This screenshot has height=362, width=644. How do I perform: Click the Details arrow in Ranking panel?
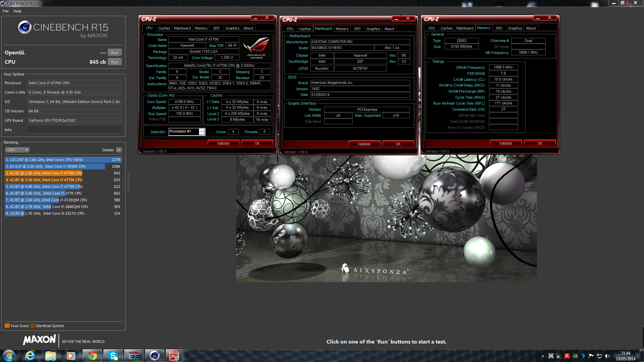pos(119,150)
